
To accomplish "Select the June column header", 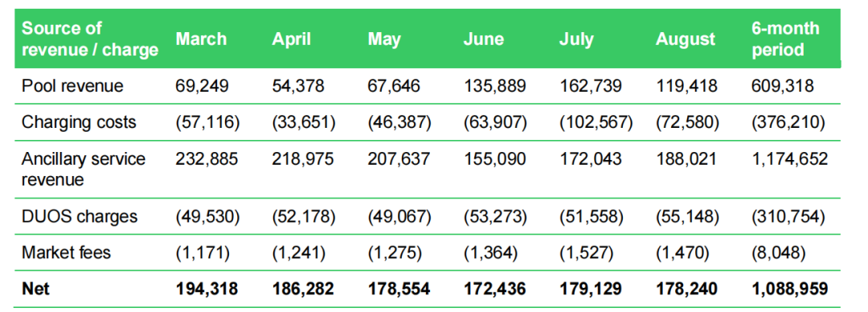I will click(484, 39).
